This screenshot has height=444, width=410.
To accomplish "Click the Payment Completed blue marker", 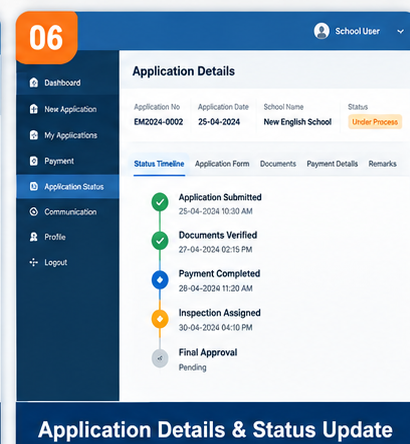I will coord(160,280).
